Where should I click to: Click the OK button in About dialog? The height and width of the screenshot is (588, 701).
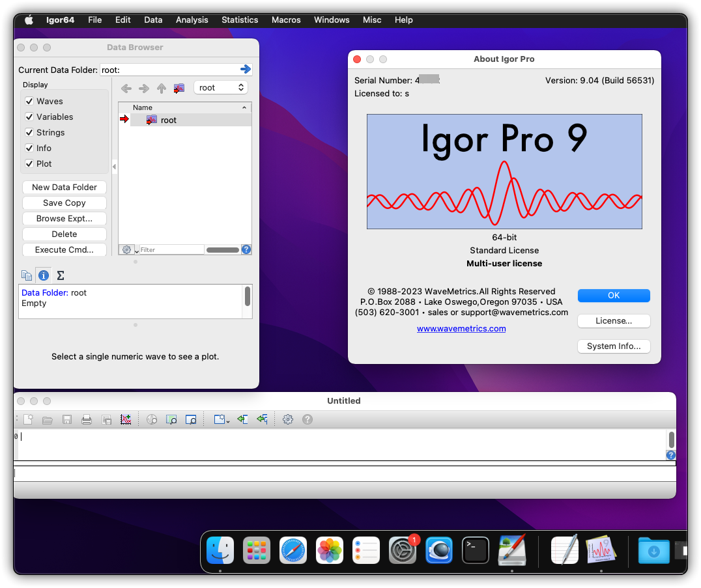(x=614, y=296)
